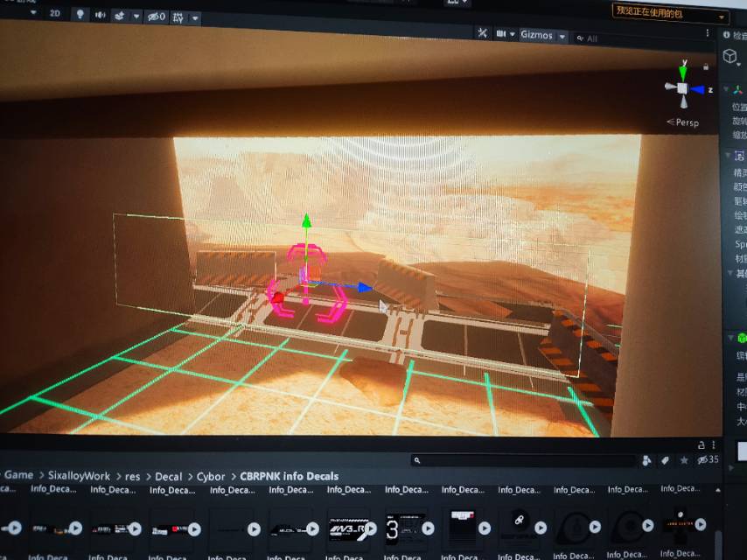Open the Gizmos dropdown menu
Screen dimensions: 747x560
pos(542,35)
